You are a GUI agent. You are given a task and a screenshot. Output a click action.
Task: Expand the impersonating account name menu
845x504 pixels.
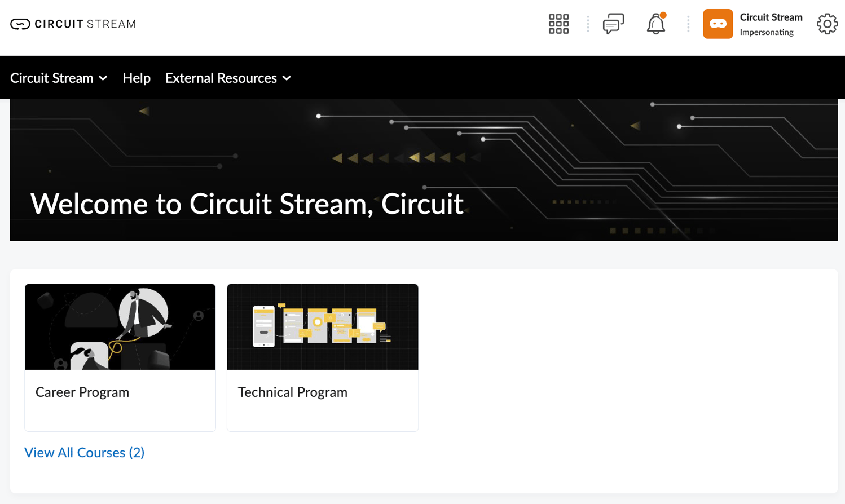(771, 17)
